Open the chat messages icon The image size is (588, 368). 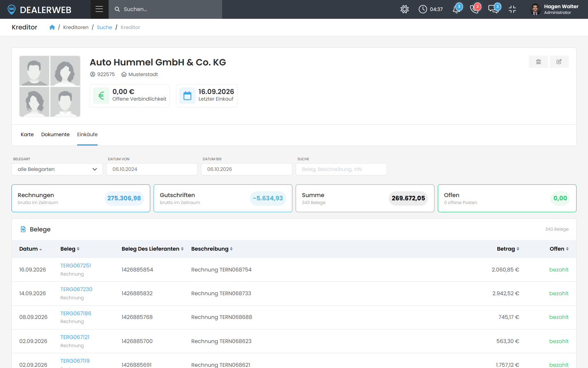click(494, 9)
